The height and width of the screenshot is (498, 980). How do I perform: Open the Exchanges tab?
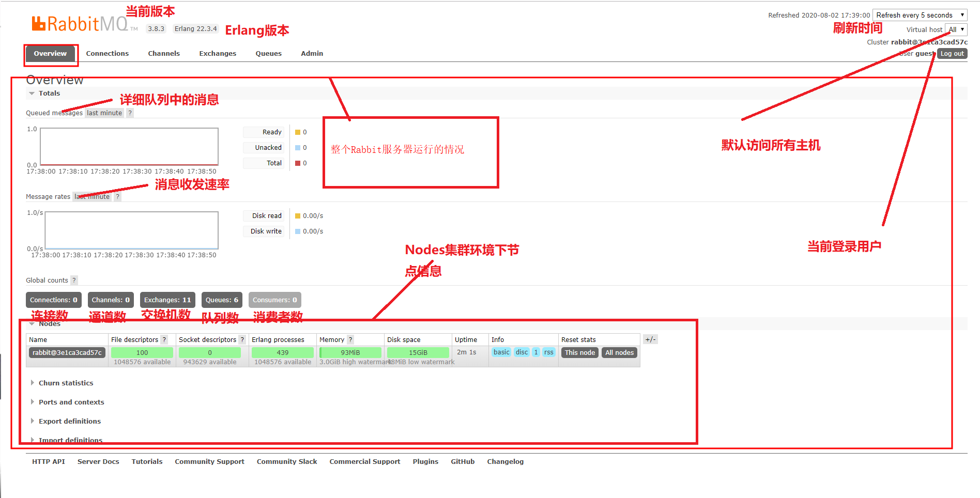(218, 53)
